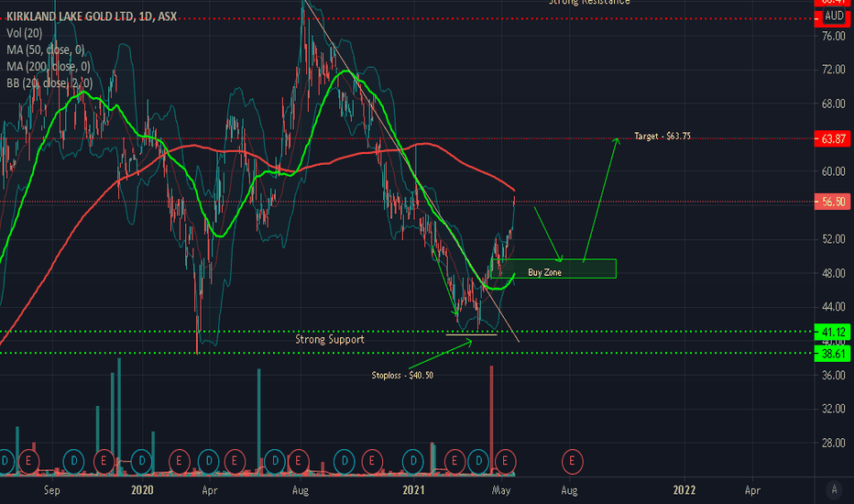
Task: Click the 68.00 value on the price axis
Action: pyautogui.click(x=833, y=104)
